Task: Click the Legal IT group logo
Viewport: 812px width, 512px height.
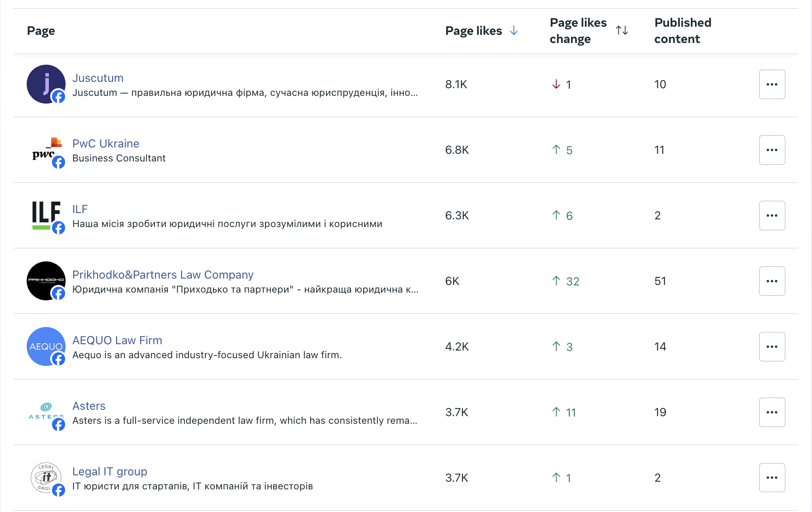Action: tap(46, 478)
